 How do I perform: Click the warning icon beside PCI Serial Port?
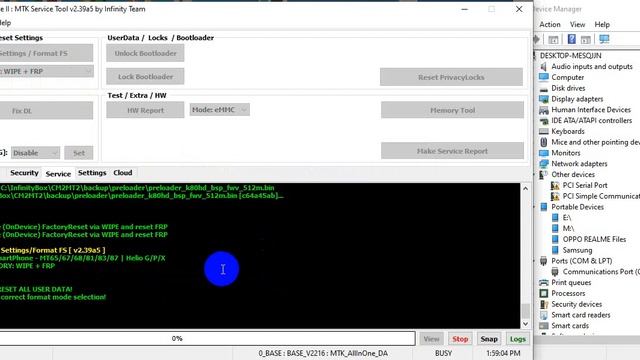(x=555, y=185)
